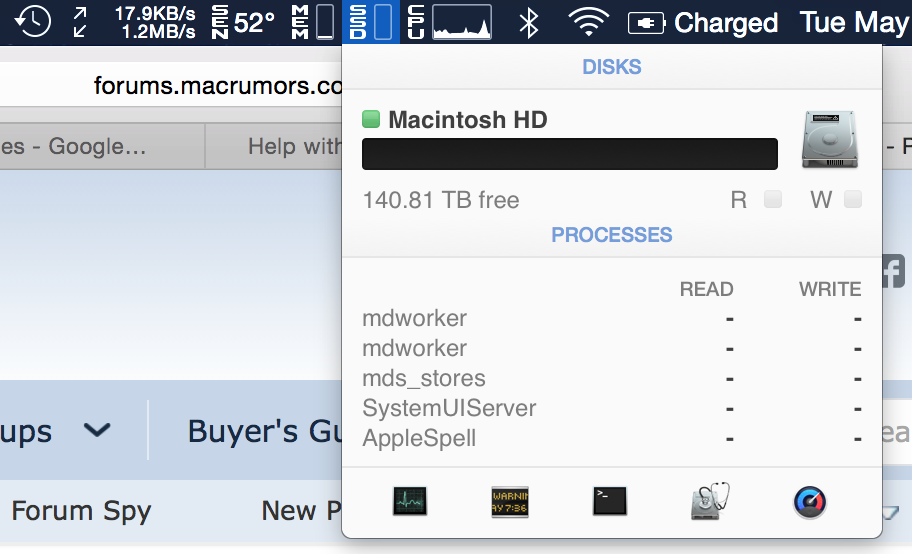Open network speed readout 17.9KB/s
This screenshot has width=912, height=554.
[155, 22]
